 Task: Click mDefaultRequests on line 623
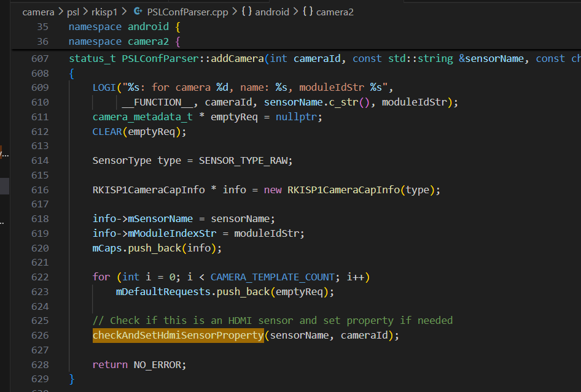click(163, 291)
